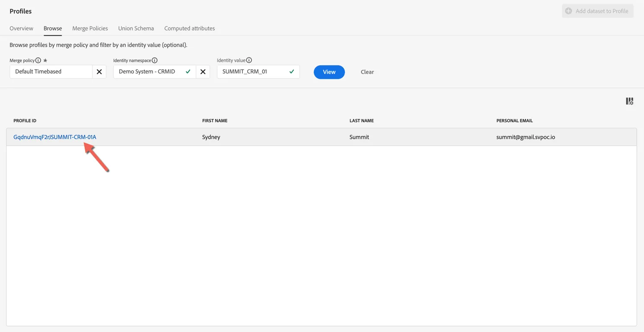
Task: Click Add dataset to Profile button
Action: [598, 11]
